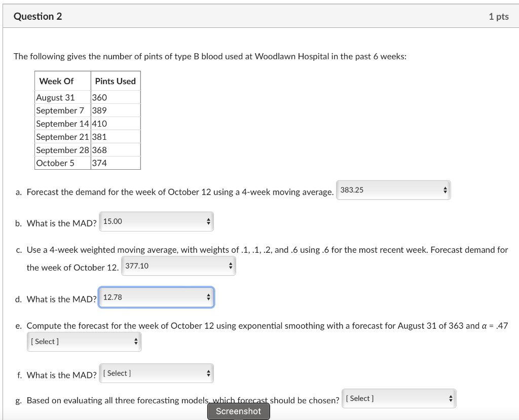
Task: Click the stepper arrows on part g's Select box
Action: [x=450, y=398]
